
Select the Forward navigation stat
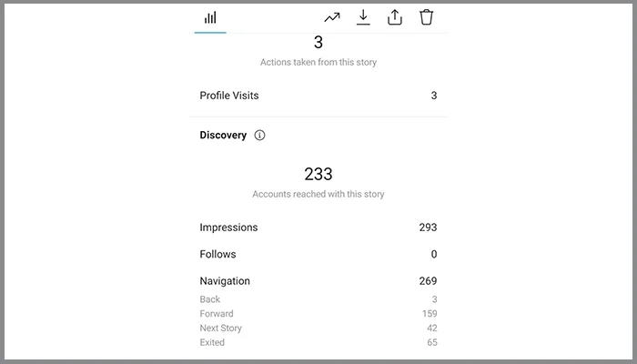pos(217,314)
